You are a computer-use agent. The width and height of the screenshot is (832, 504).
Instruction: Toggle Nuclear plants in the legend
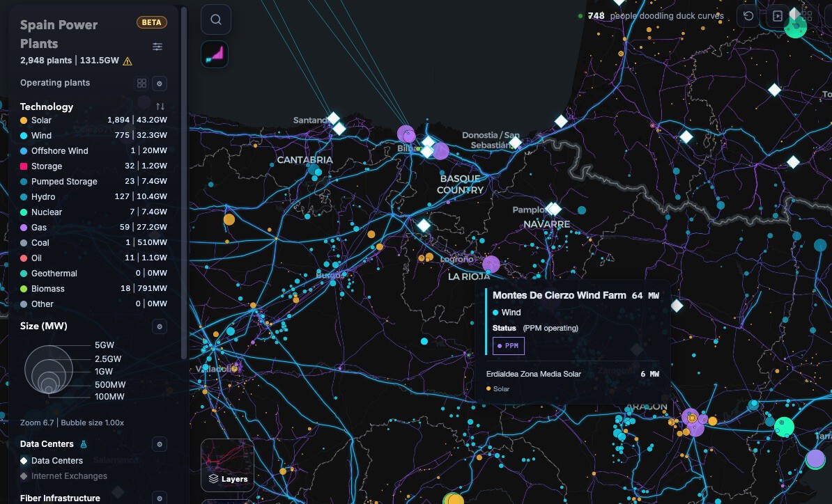pos(46,212)
